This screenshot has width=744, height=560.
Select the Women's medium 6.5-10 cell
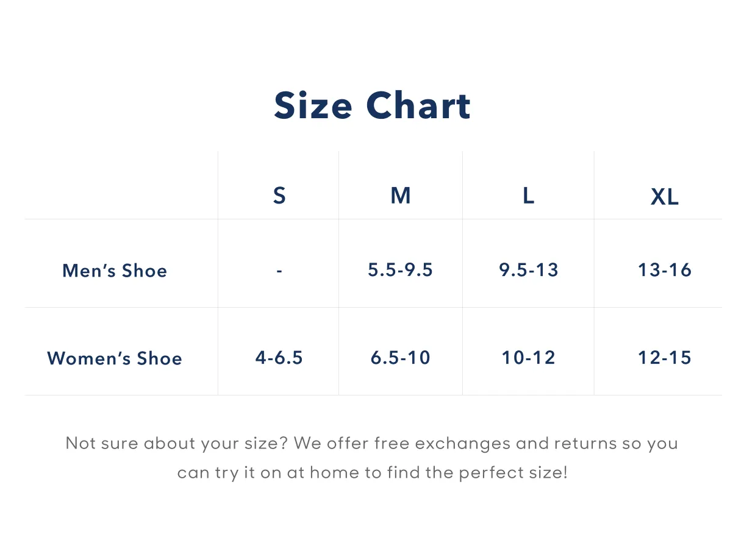401,358
